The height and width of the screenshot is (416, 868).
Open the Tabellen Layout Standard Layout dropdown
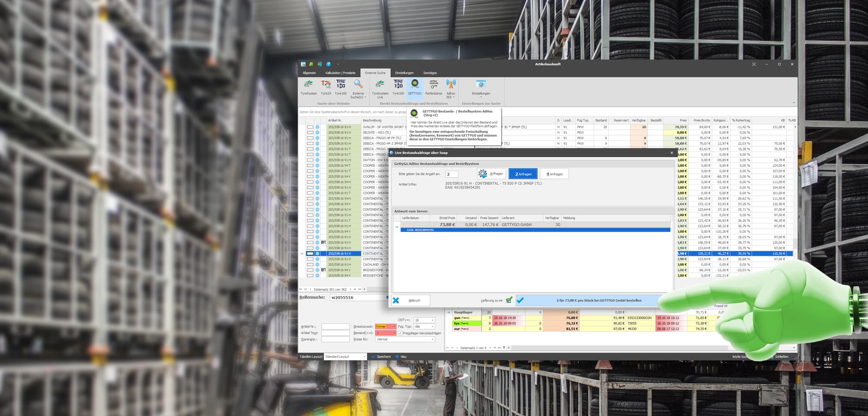click(x=364, y=357)
